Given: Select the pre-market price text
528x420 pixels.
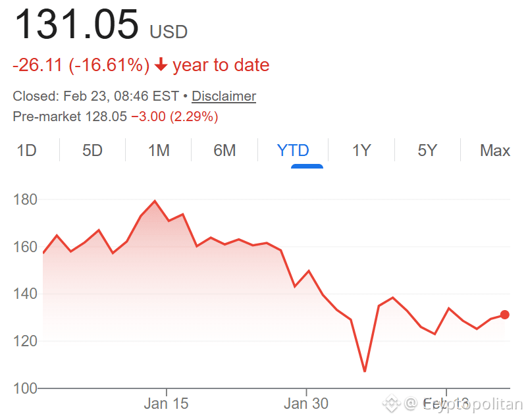Looking at the screenshot, I should point(115,117).
